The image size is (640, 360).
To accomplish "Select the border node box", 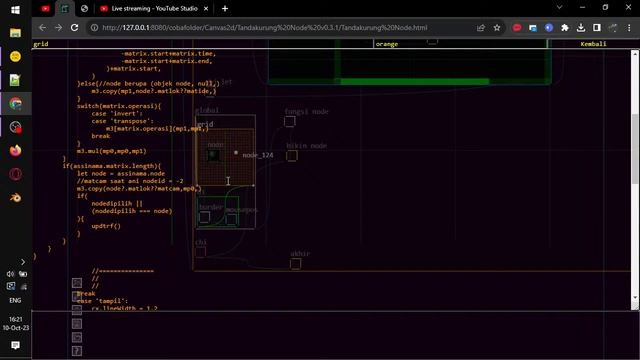I will coord(204,217).
